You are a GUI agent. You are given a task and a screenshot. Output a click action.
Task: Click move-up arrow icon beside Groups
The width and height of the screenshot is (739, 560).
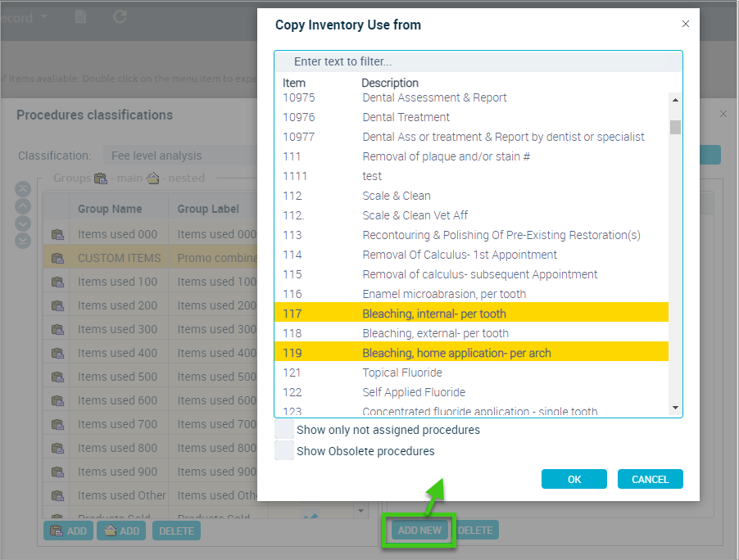[23, 206]
